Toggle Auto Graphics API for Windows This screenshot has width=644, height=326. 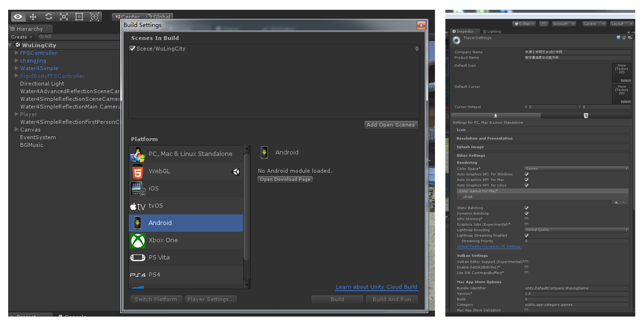tap(526, 174)
